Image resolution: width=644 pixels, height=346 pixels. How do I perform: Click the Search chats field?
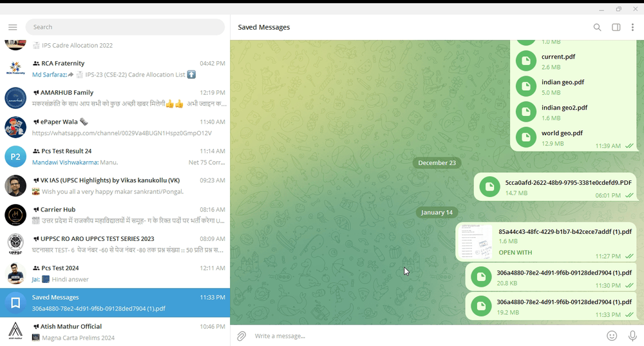(x=125, y=27)
